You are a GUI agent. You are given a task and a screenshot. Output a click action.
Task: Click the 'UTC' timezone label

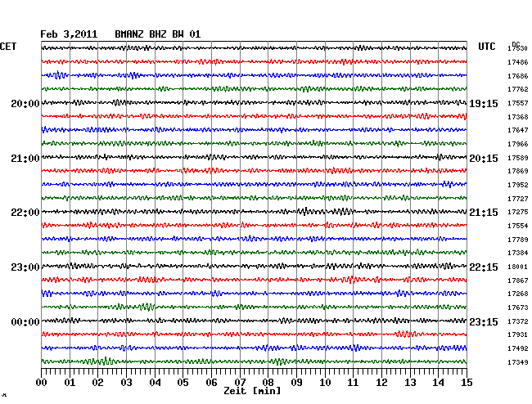[x=487, y=47]
